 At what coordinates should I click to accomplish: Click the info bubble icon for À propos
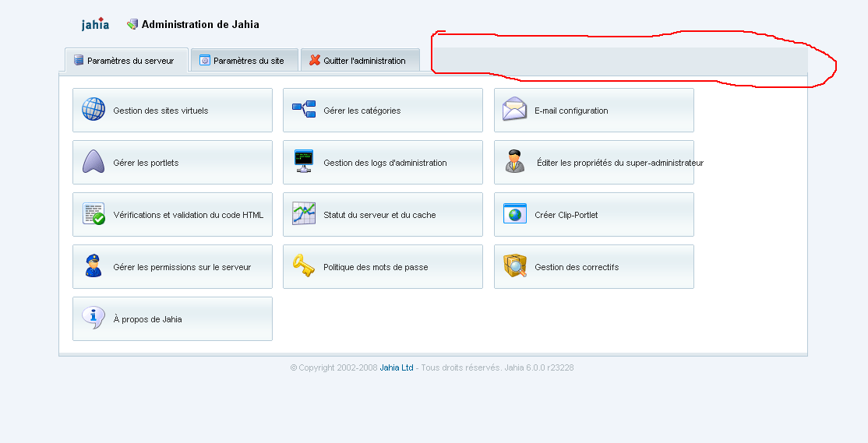(94, 318)
